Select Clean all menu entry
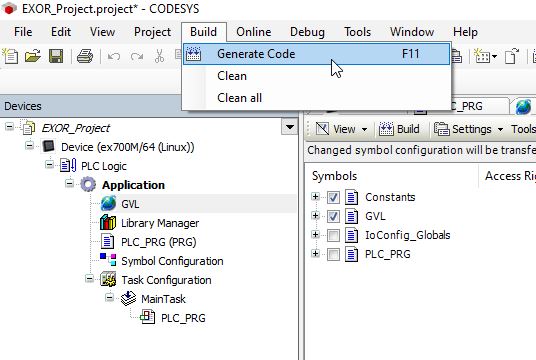Screen dimensions: 536x360 [239, 98]
